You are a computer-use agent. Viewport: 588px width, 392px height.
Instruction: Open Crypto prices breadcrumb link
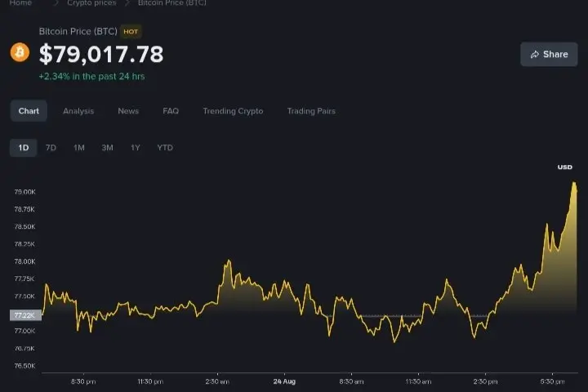91,3
